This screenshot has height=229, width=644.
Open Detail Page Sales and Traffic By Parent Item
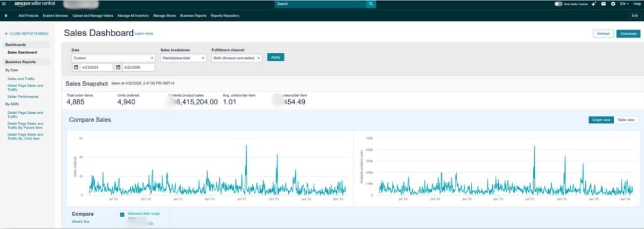coord(25,125)
